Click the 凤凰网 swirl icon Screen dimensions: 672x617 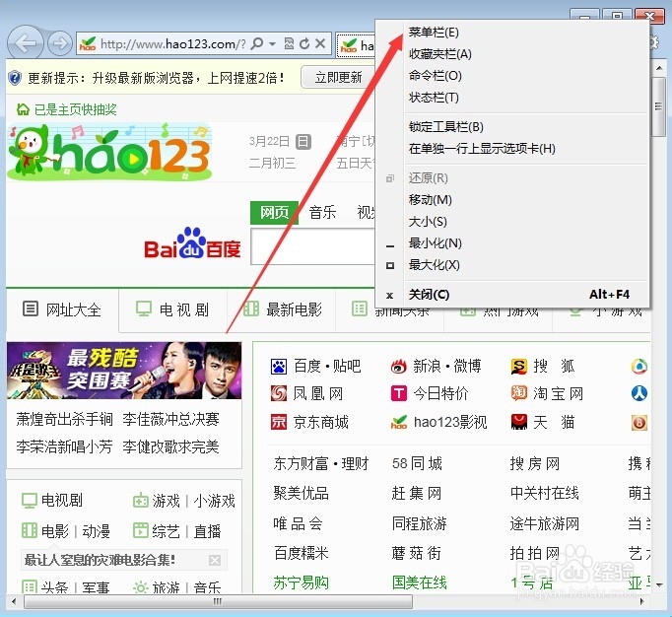click(x=279, y=393)
